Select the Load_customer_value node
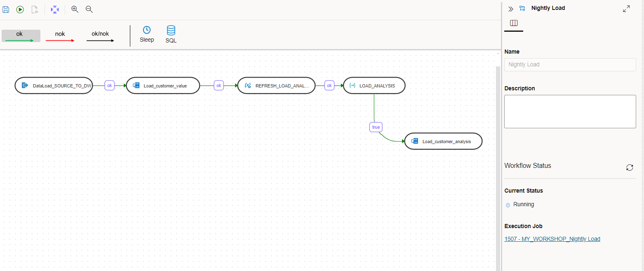The height and width of the screenshot is (271, 644). click(163, 85)
